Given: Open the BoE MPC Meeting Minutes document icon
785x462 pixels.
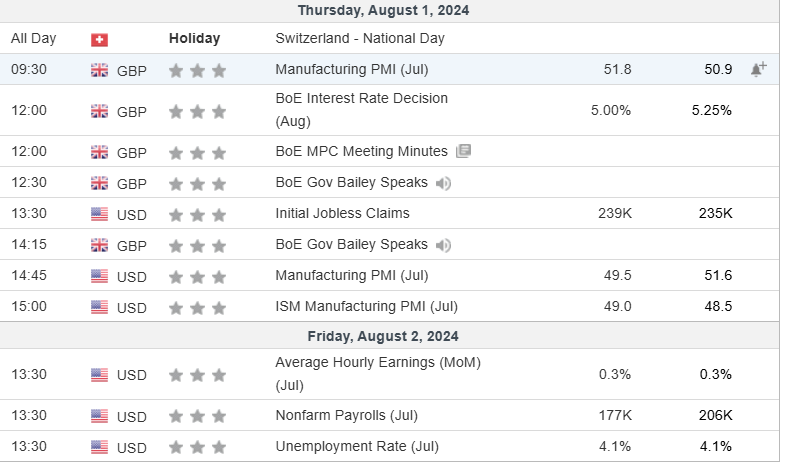Looking at the screenshot, I should 463,151.
